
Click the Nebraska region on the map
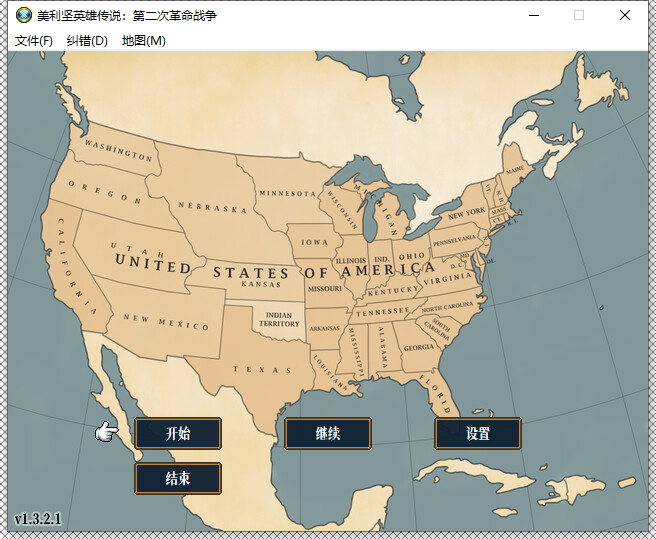[x=212, y=208]
